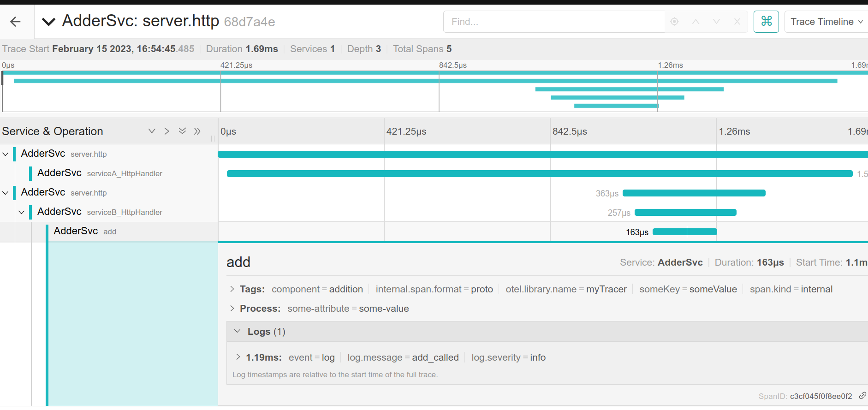Click the back arrow icon
The image size is (868, 410).
pos(15,22)
